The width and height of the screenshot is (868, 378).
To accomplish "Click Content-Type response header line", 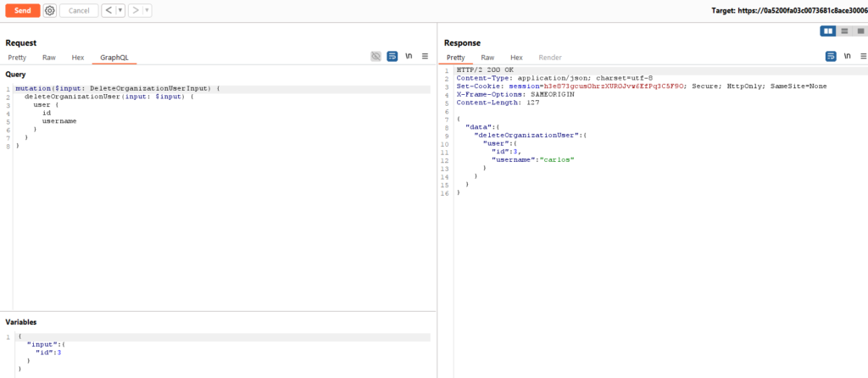I will [x=554, y=78].
